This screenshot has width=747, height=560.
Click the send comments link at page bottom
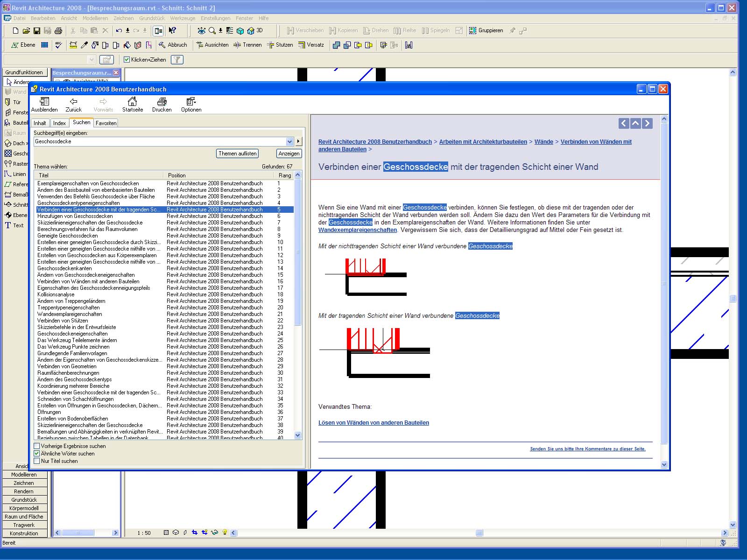(588, 449)
